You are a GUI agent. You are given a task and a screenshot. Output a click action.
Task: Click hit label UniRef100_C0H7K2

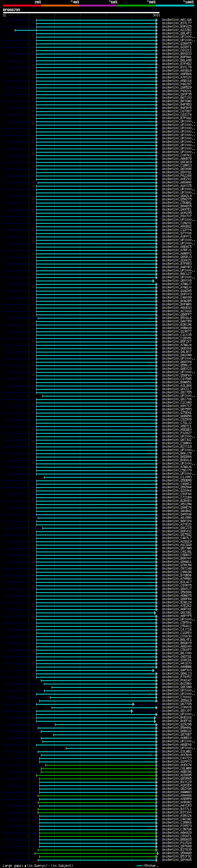click(x=176, y=155)
